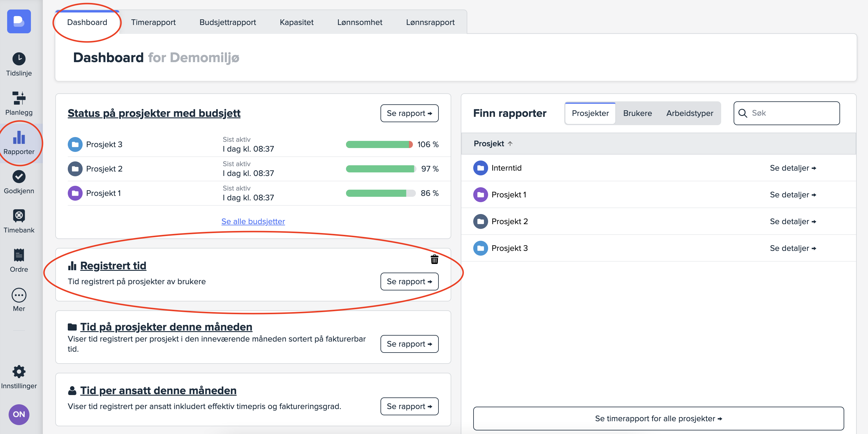Sort by Prosjekt column arrow
This screenshot has width=868, height=434.
coord(510,144)
